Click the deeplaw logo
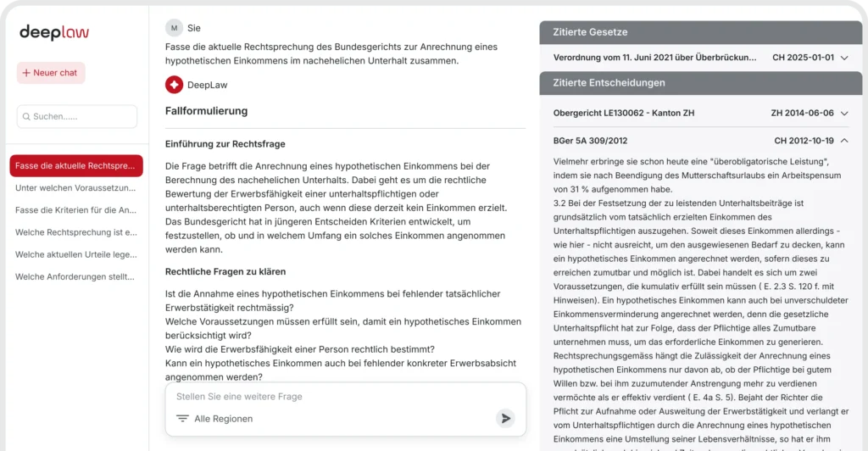The image size is (868, 451). point(54,32)
